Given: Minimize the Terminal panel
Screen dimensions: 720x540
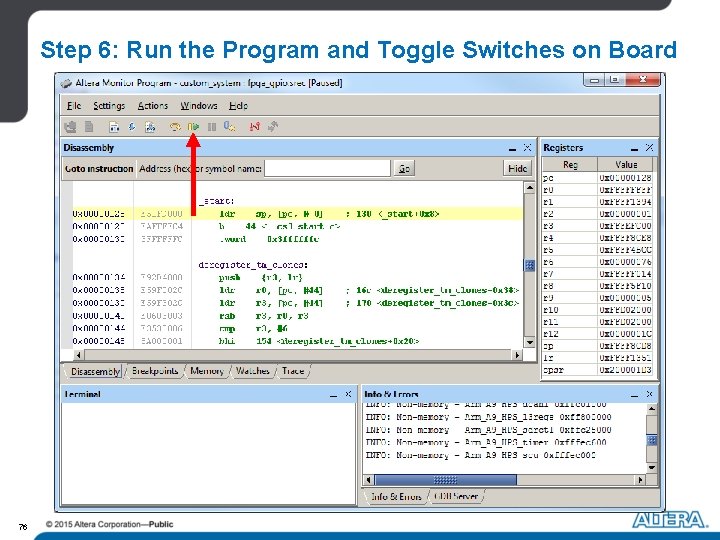Looking at the screenshot, I should click(x=333, y=394).
